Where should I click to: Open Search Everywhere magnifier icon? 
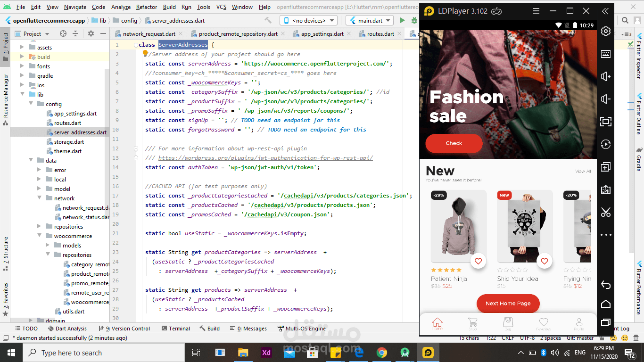pyautogui.click(x=625, y=20)
